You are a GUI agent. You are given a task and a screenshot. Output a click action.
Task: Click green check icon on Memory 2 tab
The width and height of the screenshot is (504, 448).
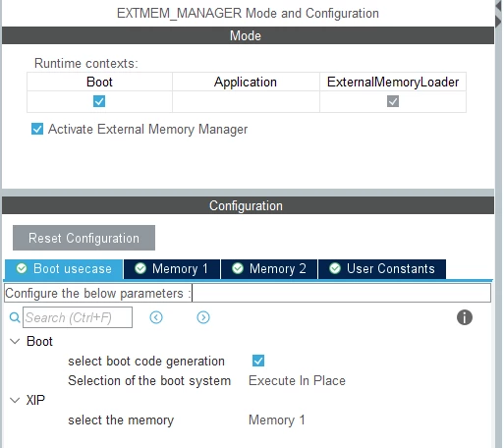click(238, 268)
